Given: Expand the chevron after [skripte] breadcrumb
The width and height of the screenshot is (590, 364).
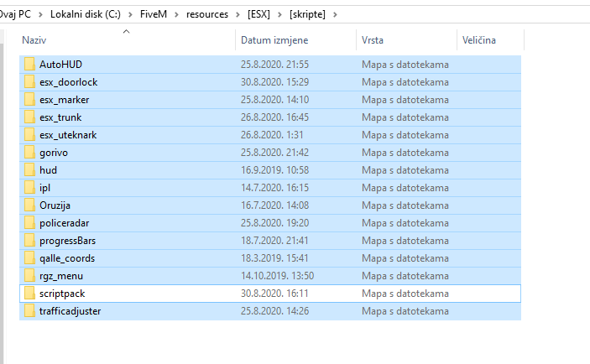Looking at the screenshot, I should click(x=335, y=14).
